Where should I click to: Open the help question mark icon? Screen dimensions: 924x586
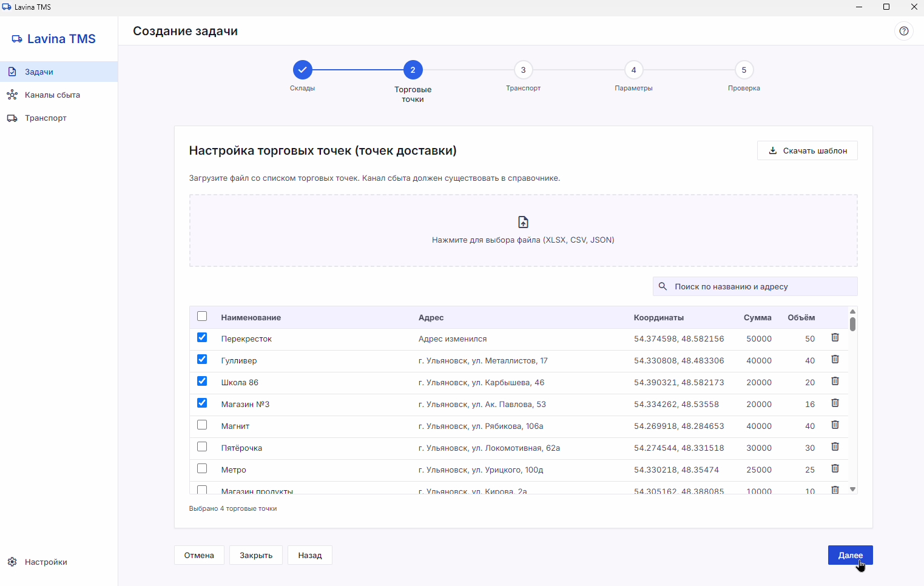pos(903,31)
